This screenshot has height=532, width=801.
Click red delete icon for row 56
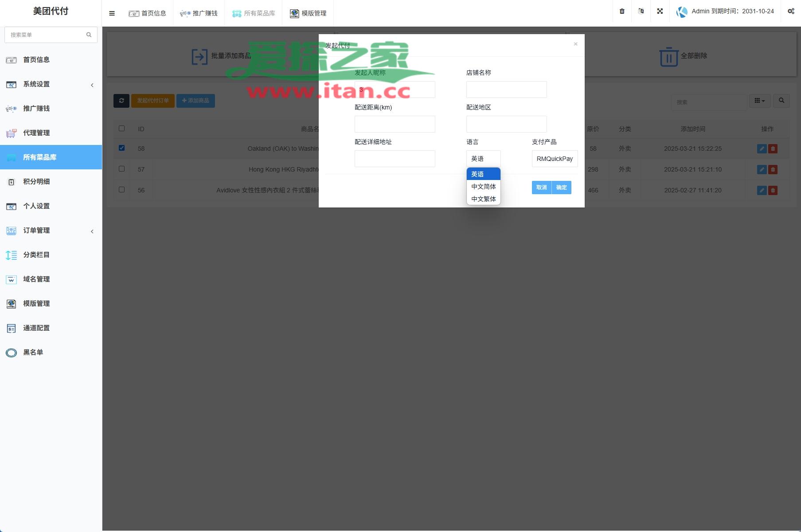click(x=773, y=190)
